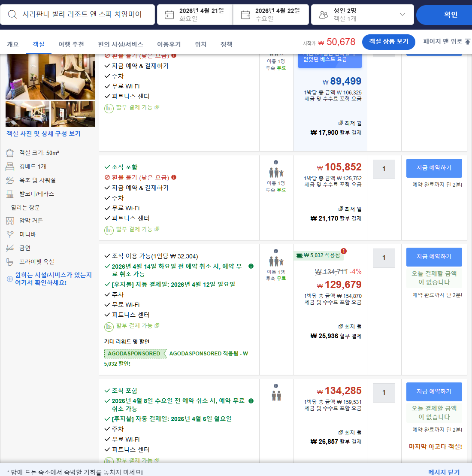The width and height of the screenshot is (472, 476).
Task: Click the 마지막 아고다 객실! notice
Action: coord(435,446)
